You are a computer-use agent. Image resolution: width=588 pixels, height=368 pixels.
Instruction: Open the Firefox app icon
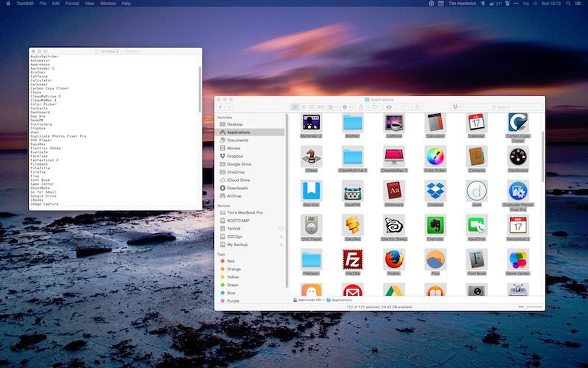394,259
